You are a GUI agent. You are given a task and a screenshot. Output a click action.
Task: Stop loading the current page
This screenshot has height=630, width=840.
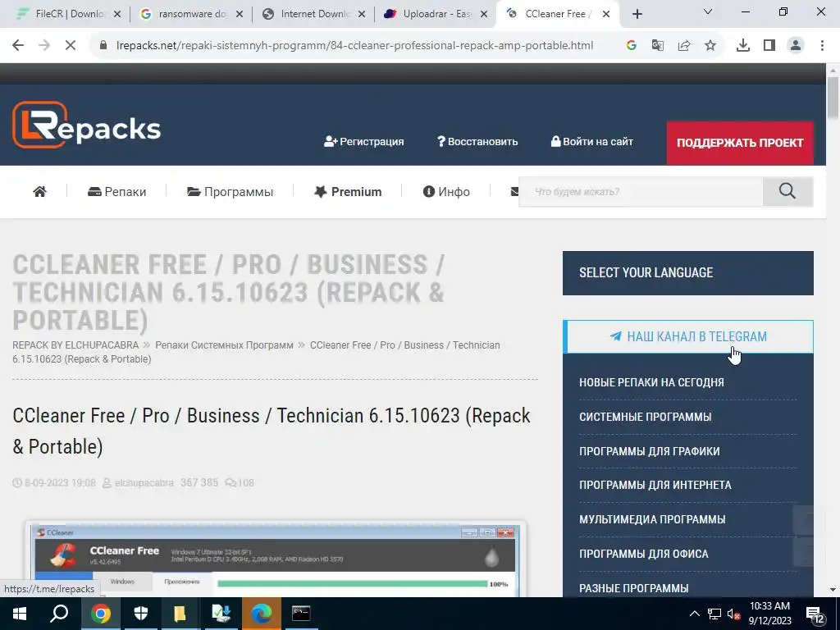[71, 46]
